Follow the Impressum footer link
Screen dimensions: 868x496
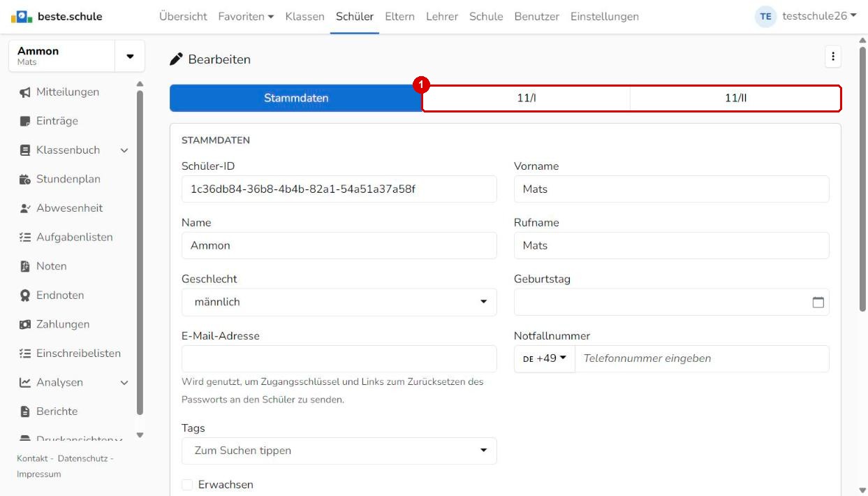[39, 474]
